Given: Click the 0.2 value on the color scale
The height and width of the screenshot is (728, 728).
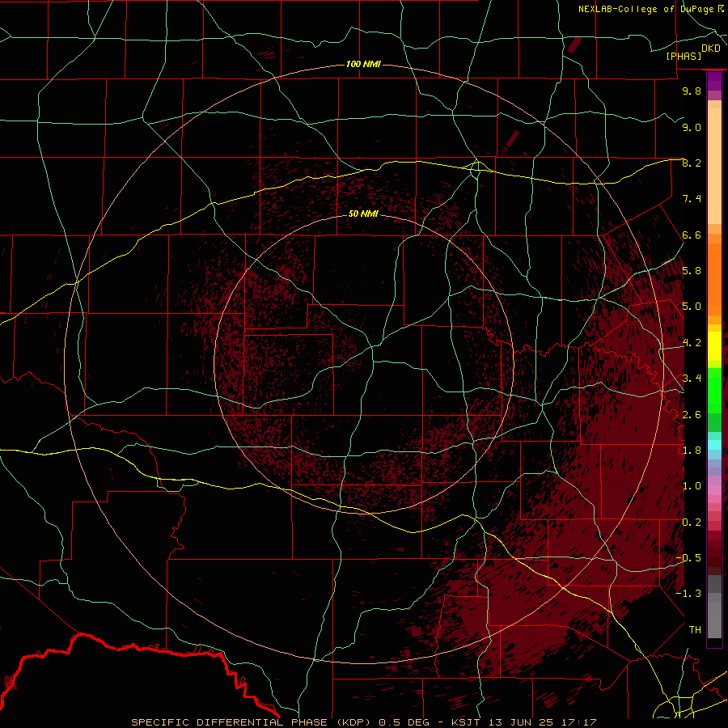Looking at the screenshot, I should tap(692, 523).
